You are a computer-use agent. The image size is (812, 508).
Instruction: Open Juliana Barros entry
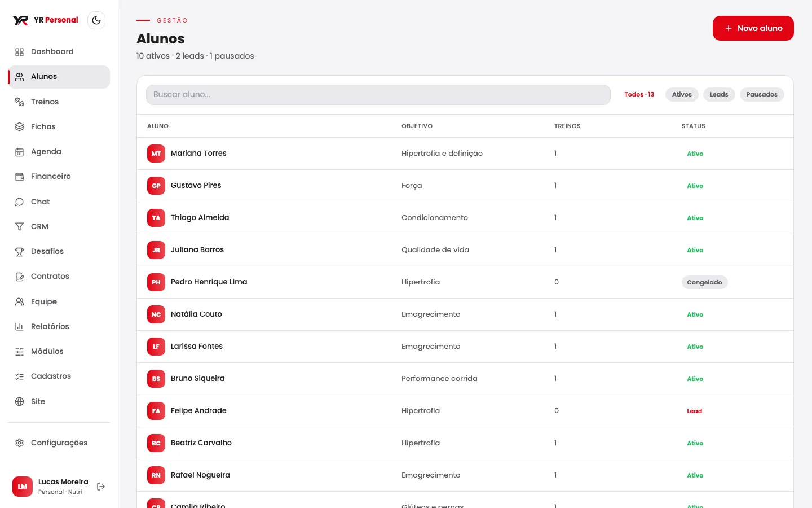coord(465,250)
